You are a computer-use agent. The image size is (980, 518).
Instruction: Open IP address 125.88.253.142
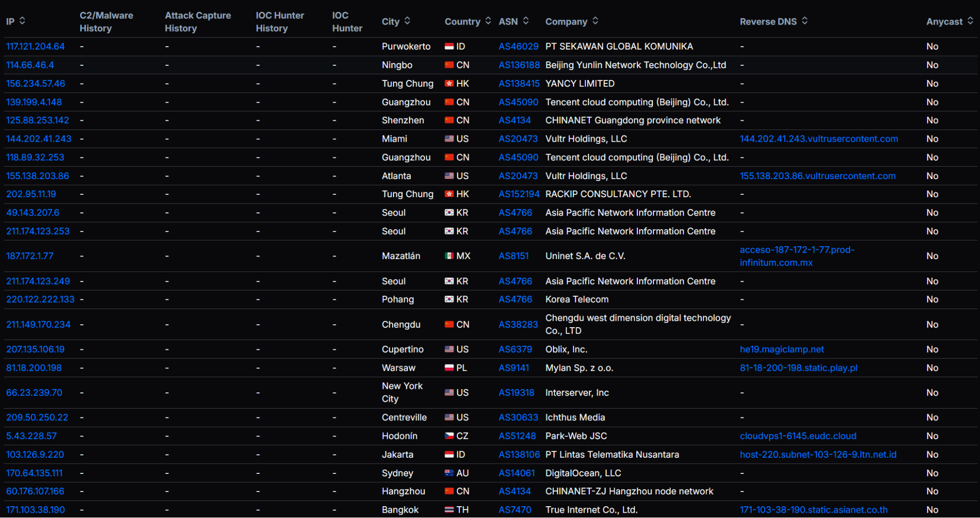(37, 121)
